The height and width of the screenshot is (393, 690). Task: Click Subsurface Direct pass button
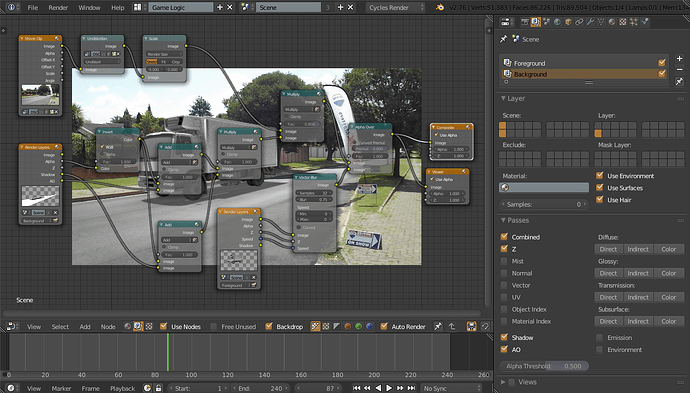[608, 321]
